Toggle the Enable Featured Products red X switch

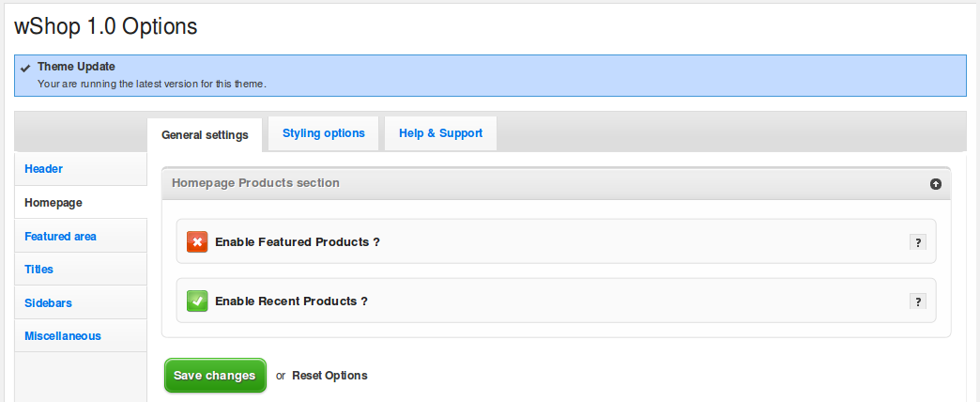point(197,242)
